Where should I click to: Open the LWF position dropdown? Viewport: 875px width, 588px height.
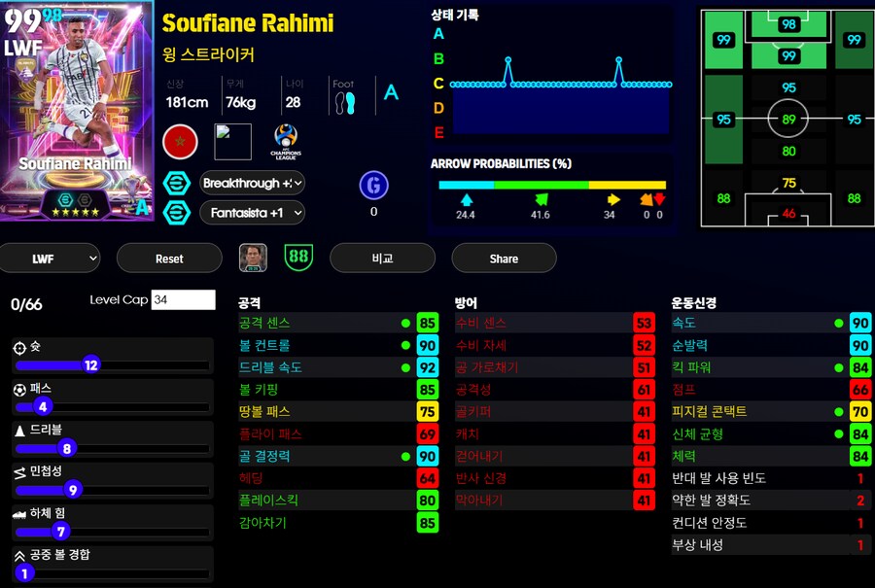[51, 259]
